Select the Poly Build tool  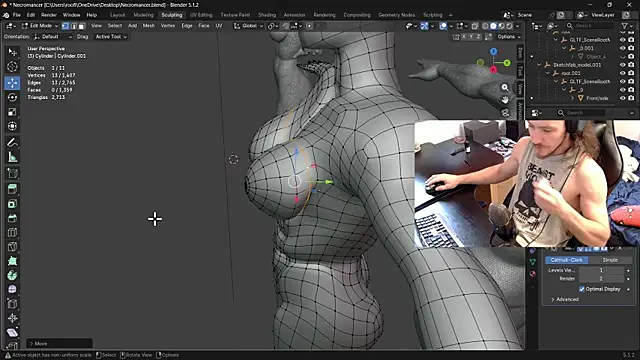pos(13,261)
